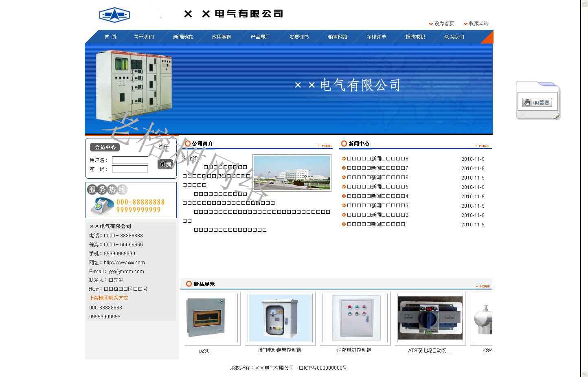Click arrow bullet beside news item 8

[x=344, y=159]
